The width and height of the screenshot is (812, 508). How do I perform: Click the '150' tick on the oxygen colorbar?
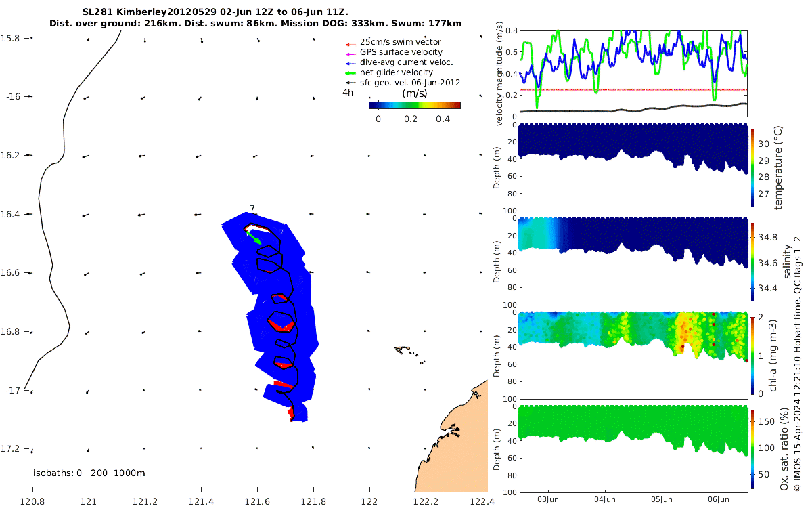pyautogui.click(x=765, y=422)
